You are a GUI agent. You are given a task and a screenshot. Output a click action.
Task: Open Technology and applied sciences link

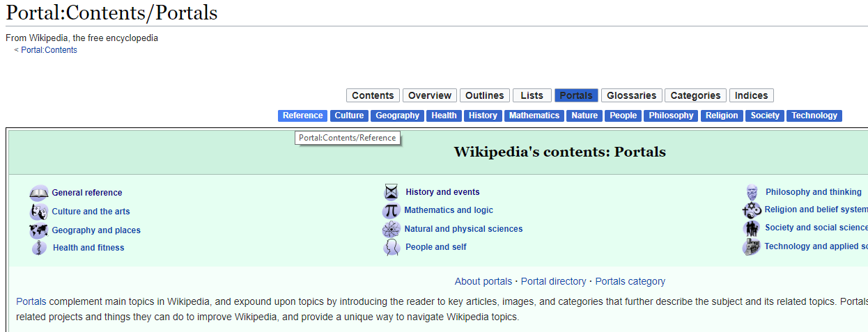tap(816, 246)
